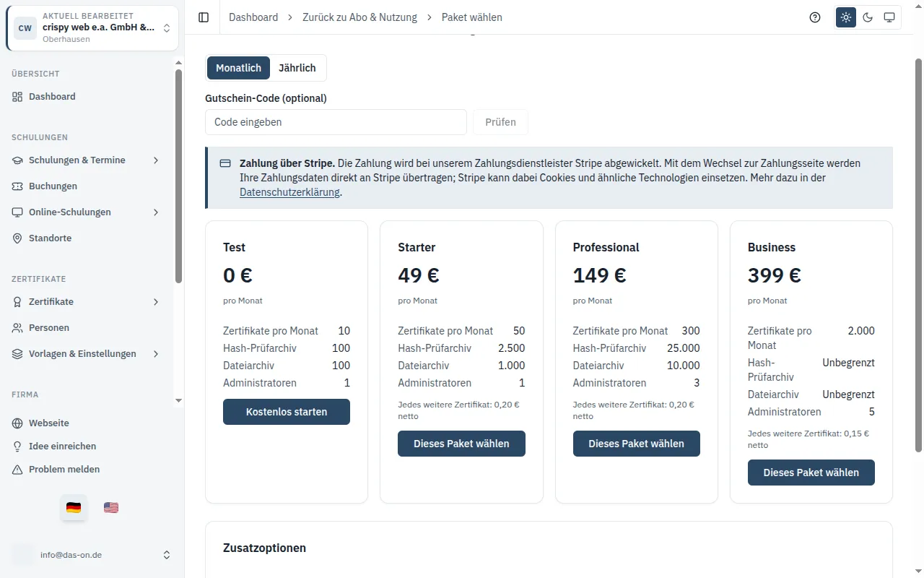The image size is (924, 578).
Task: Choose the Business package button
Action: pos(811,473)
